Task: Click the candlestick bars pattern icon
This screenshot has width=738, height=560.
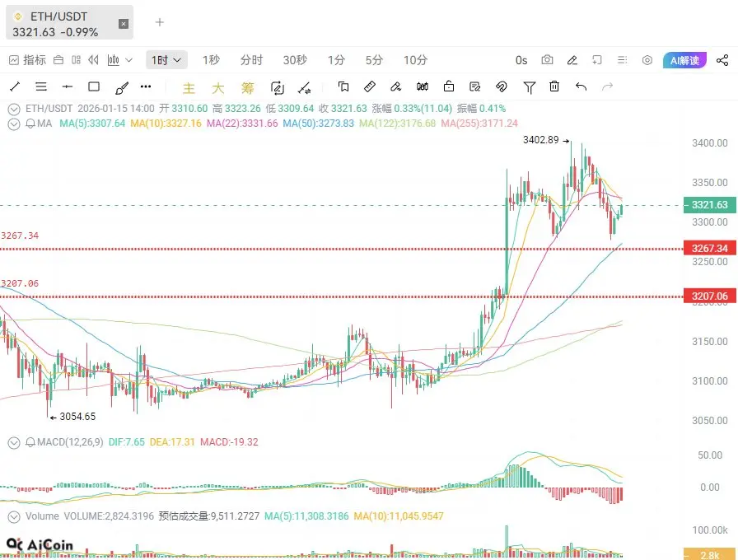Action: pyautogui.click(x=423, y=86)
